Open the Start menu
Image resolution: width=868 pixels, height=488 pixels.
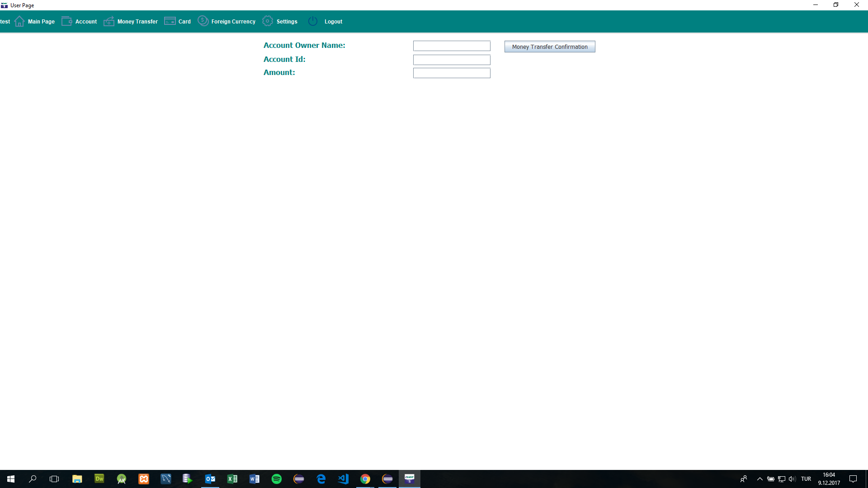[11, 479]
